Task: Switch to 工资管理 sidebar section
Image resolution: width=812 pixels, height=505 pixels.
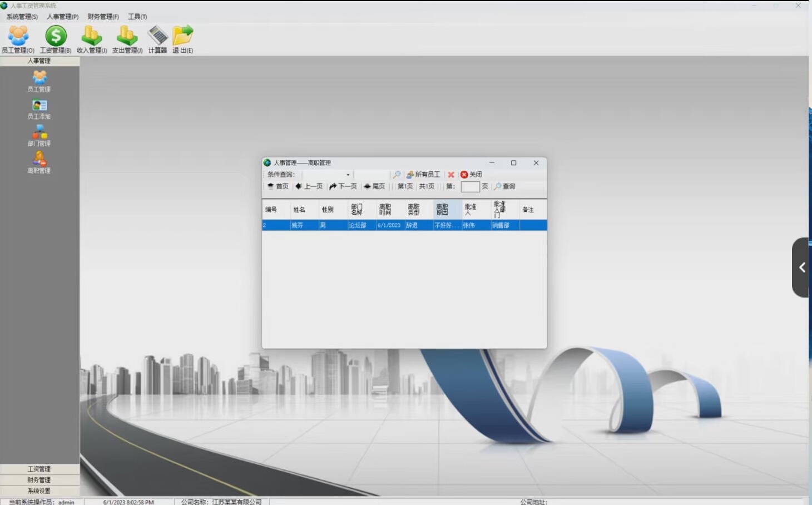Action: (39, 469)
